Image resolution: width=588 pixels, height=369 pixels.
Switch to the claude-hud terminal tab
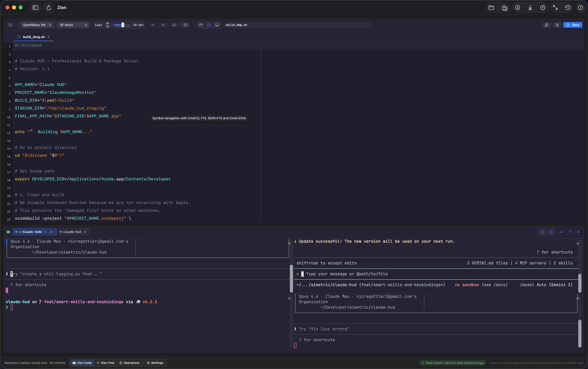(72, 232)
